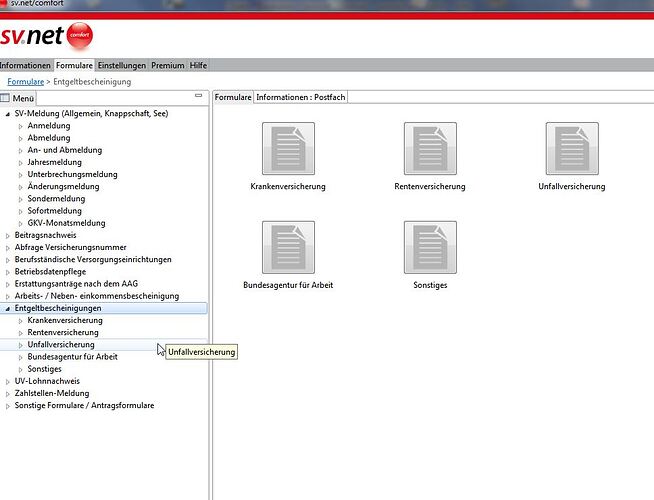Expand the Zahlstellen-Meldung tree node
Screen dimensions: 654x500
point(8,394)
